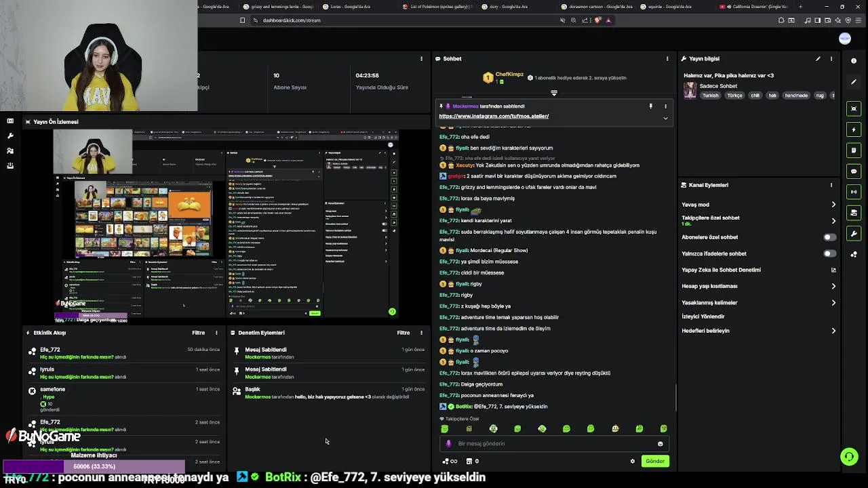
Task: Toggle the channel actions widget sidebar icon
Action: coord(854,213)
